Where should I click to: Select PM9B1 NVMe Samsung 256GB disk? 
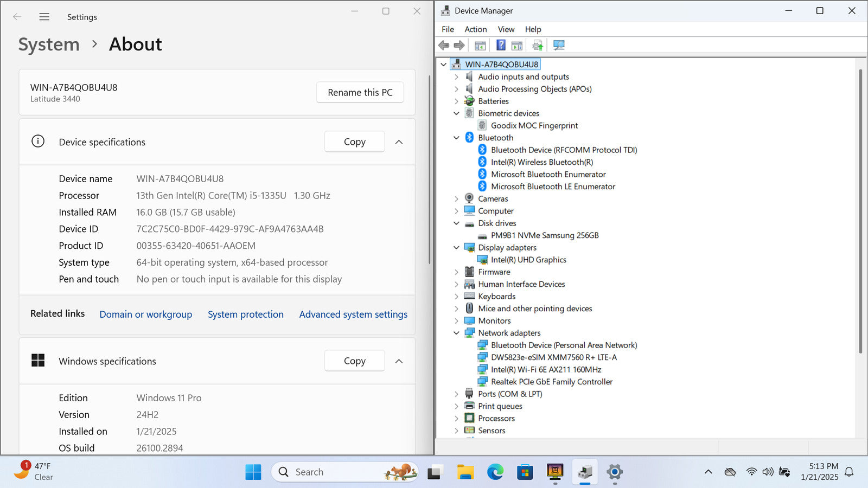point(545,235)
